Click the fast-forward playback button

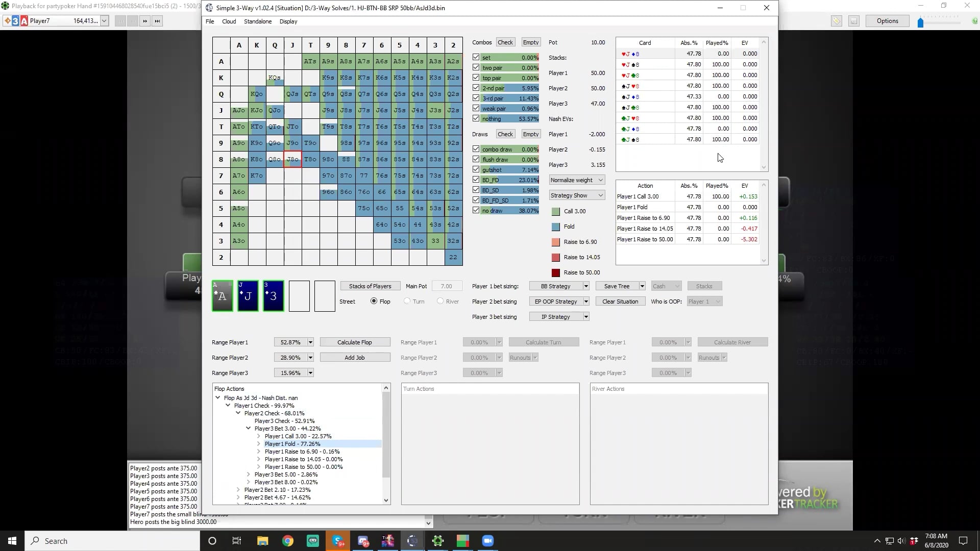[x=145, y=21]
